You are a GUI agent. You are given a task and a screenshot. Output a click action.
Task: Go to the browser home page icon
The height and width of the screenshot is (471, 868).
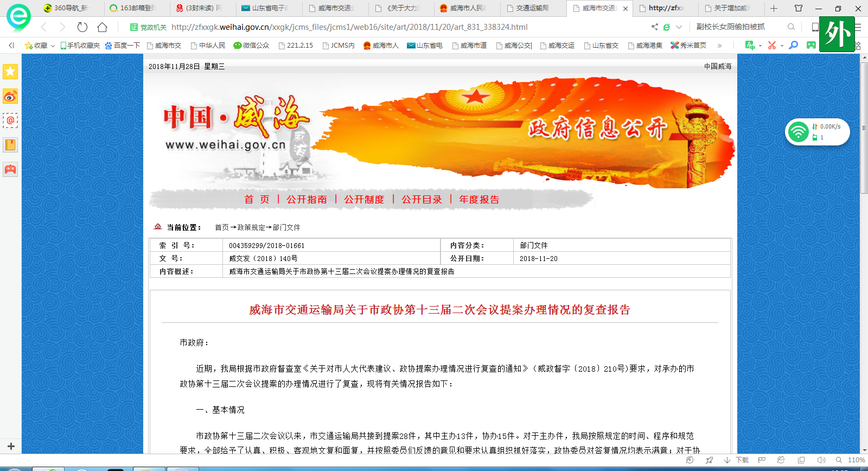102,27
